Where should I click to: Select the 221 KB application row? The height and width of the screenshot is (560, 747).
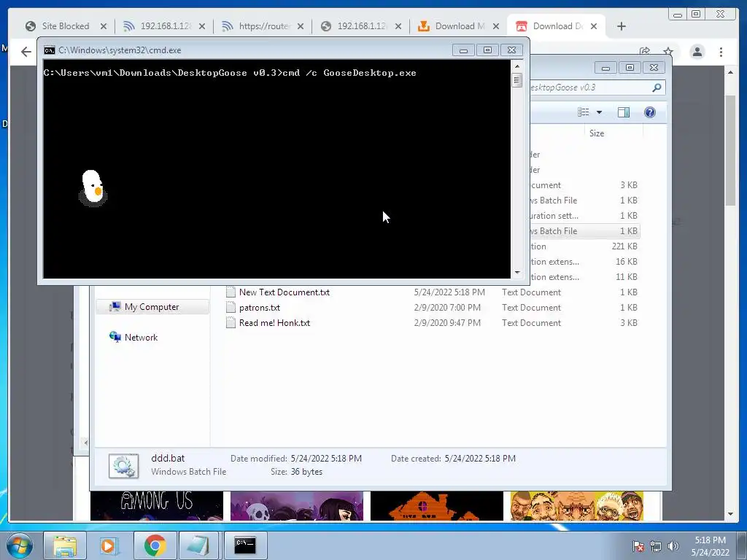[x=584, y=246]
